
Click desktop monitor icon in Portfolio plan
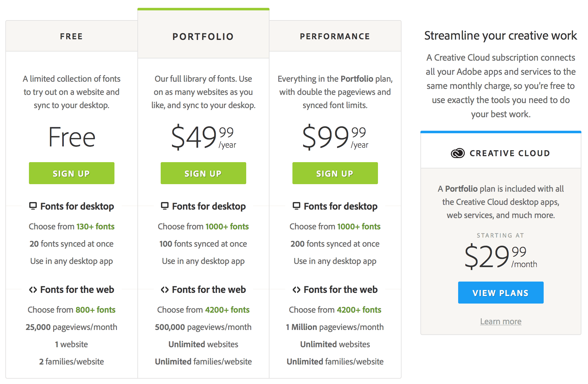tap(165, 206)
